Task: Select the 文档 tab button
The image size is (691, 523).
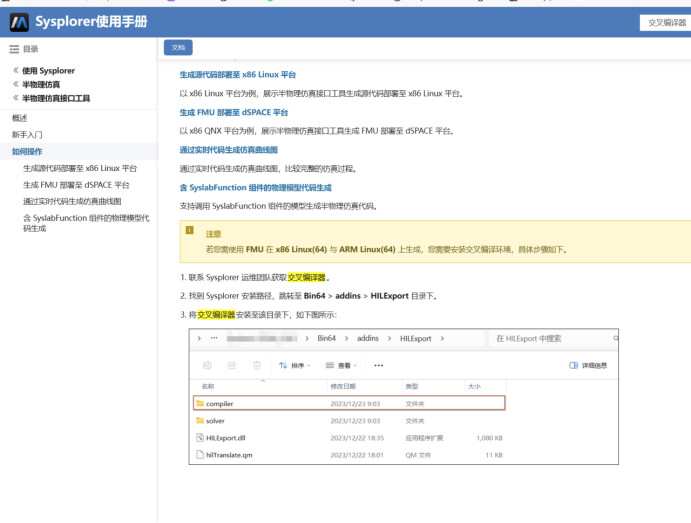Action: pyautogui.click(x=178, y=48)
